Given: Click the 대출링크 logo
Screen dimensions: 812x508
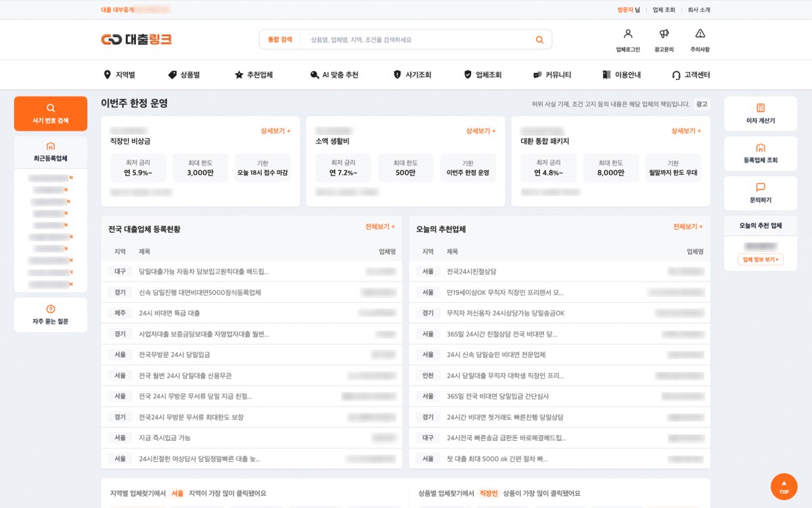Looking at the screenshot, I should [136, 39].
